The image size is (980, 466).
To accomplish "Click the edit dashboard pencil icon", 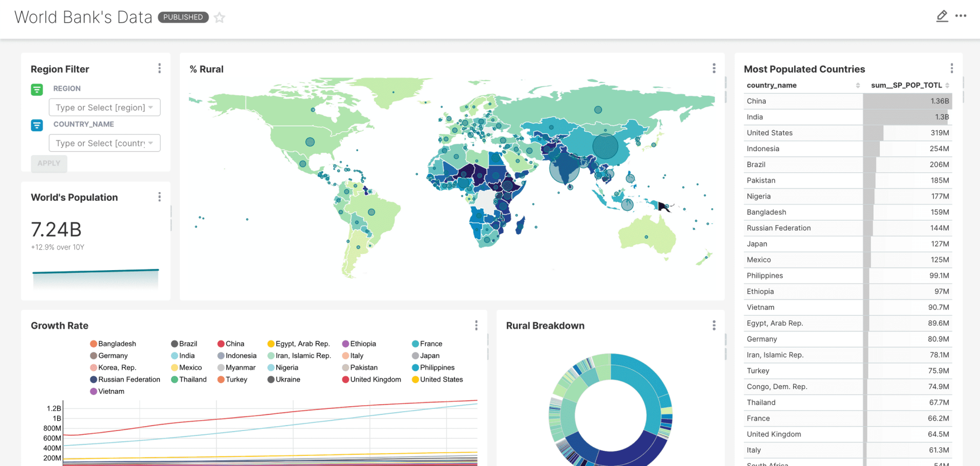I will 942,16.
